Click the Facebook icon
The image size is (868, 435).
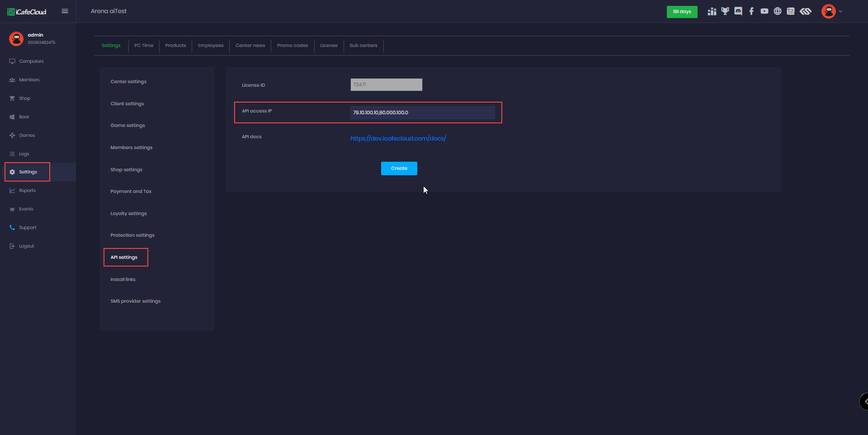pos(751,11)
